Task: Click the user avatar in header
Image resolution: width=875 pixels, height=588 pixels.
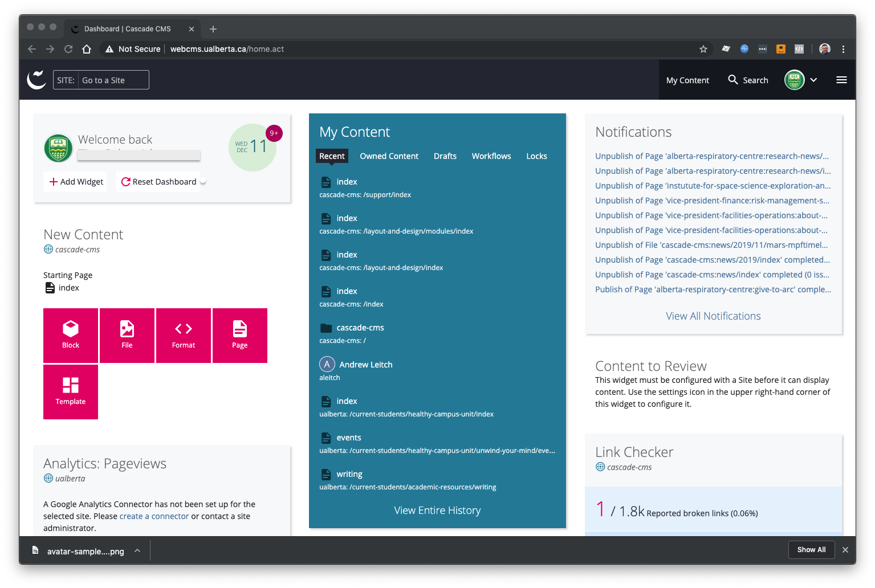Action: [794, 80]
